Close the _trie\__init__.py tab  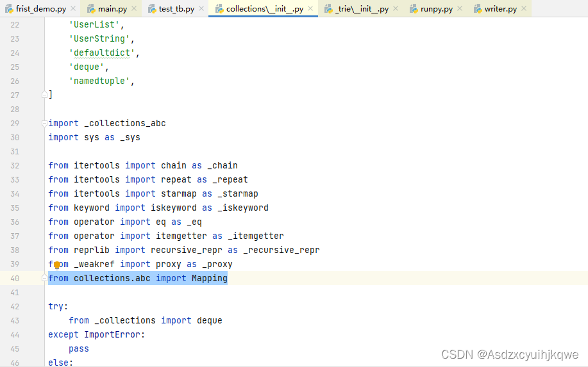396,8
